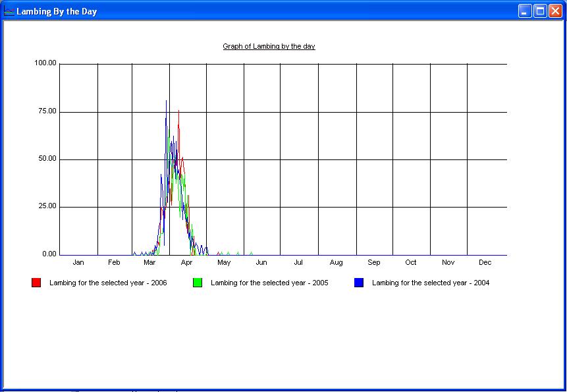The height and width of the screenshot is (392, 567).
Task: Click the Lambing By the Day window icon
Action: (9, 11)
